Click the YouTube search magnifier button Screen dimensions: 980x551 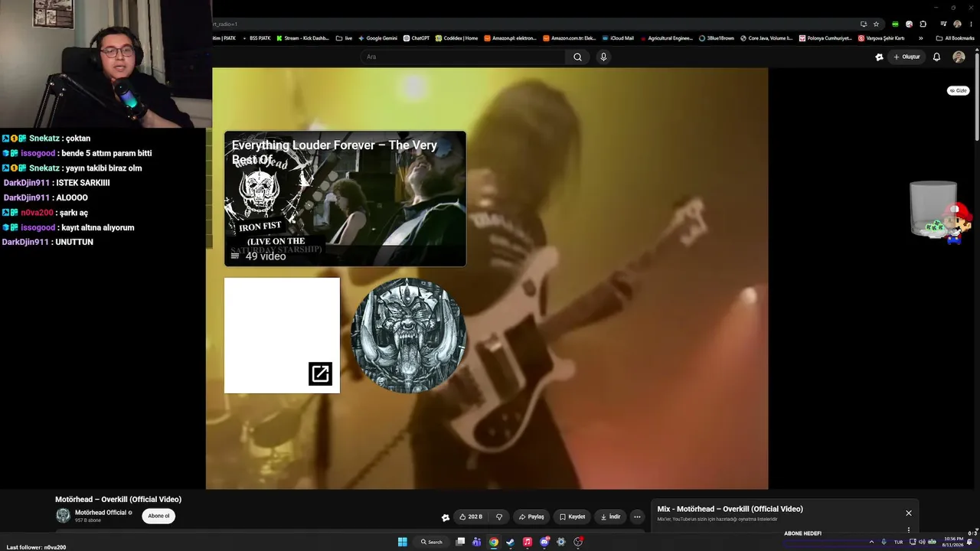tap(577, 57)
